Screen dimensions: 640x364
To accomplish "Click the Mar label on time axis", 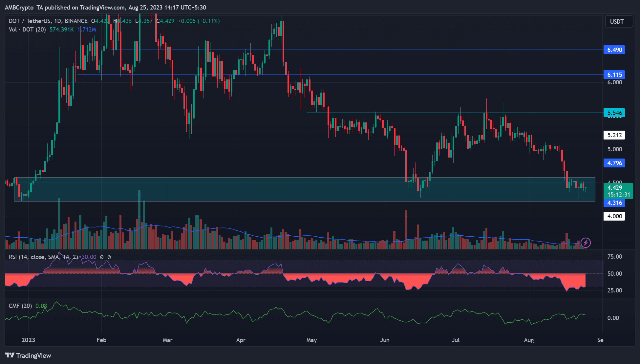I will (x=167, y=340).
